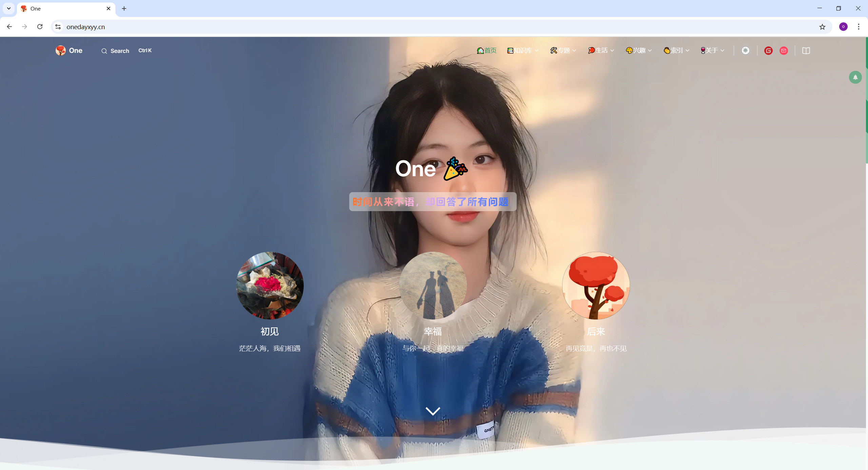Expand the 索引 dropdown menu
Image resolution: width=868 pixels, height=470 pixels.
(x=676, y=50)
